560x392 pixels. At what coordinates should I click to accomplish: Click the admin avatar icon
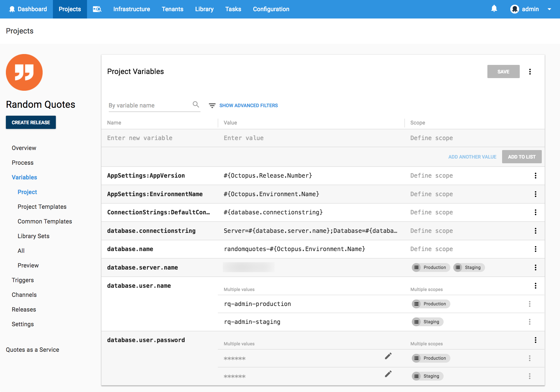514,9
